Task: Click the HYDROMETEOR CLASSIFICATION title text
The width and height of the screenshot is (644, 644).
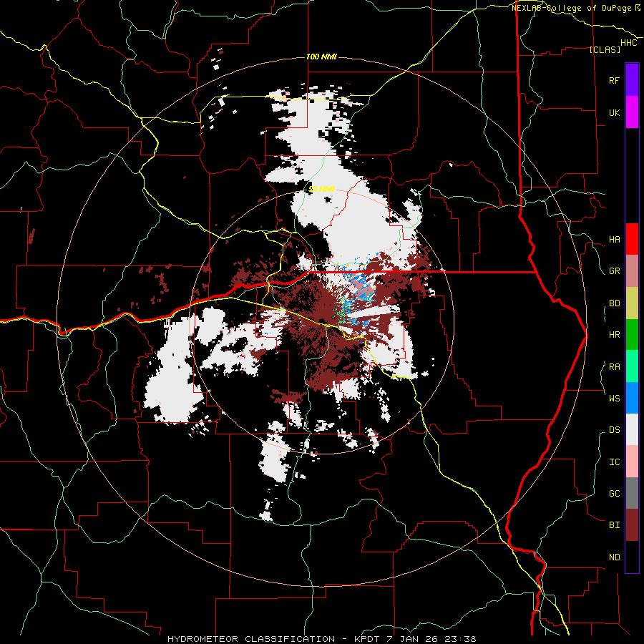Action: click(x=251, y=639)
